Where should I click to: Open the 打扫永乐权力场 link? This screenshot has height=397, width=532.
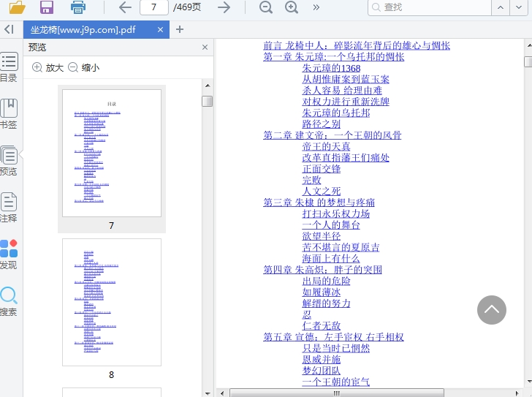336,213
